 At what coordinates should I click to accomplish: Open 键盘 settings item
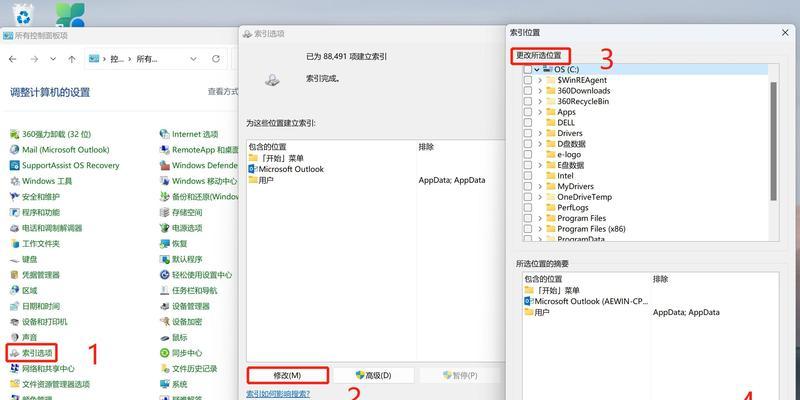tap(31, 259)
